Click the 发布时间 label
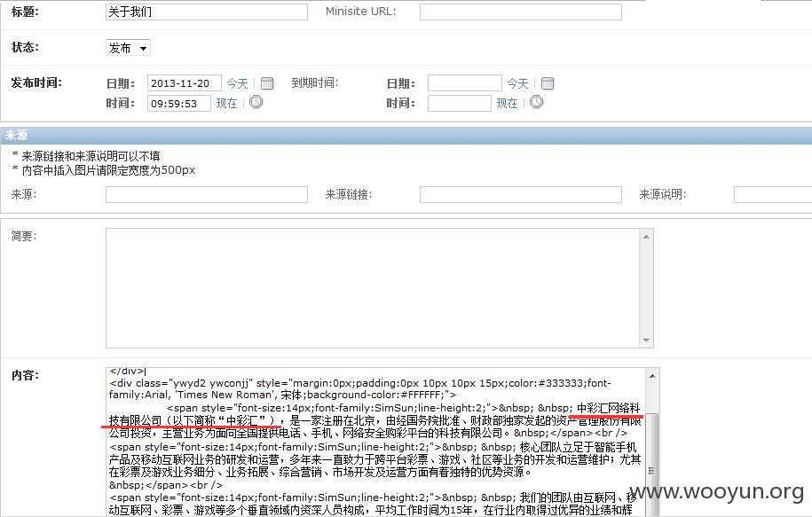The width and height of the screenshot is (812, 517). click(x=36, y=82)
